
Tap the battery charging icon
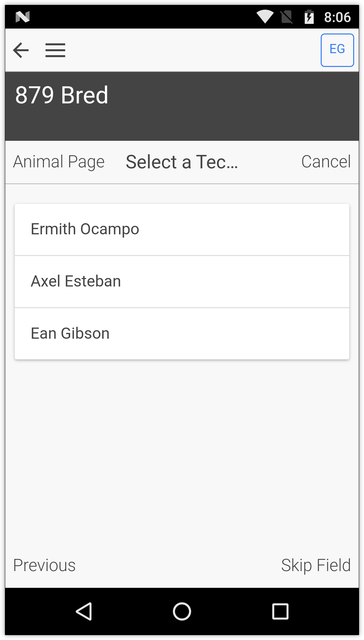click(309, 16)
